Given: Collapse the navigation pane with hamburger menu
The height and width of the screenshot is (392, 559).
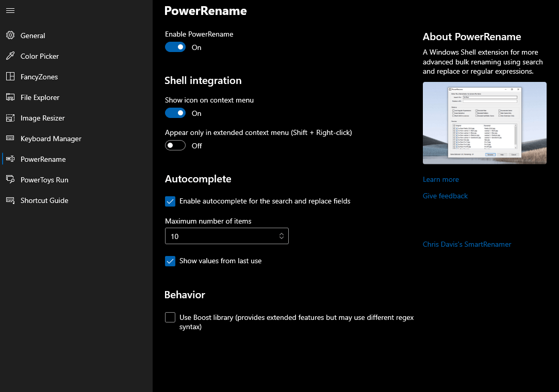Looking at the screenshot, I should pos(10,10).
